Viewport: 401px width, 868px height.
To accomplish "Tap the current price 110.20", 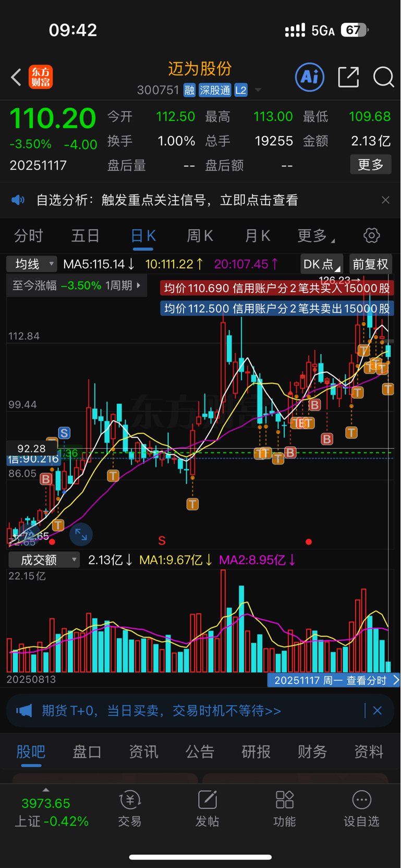I will pos(53,119).
